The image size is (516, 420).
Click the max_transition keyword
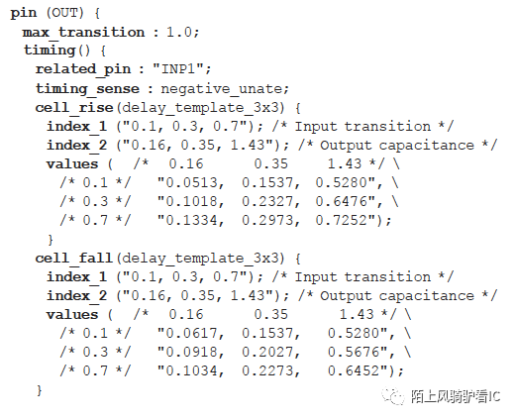point(83,33)
